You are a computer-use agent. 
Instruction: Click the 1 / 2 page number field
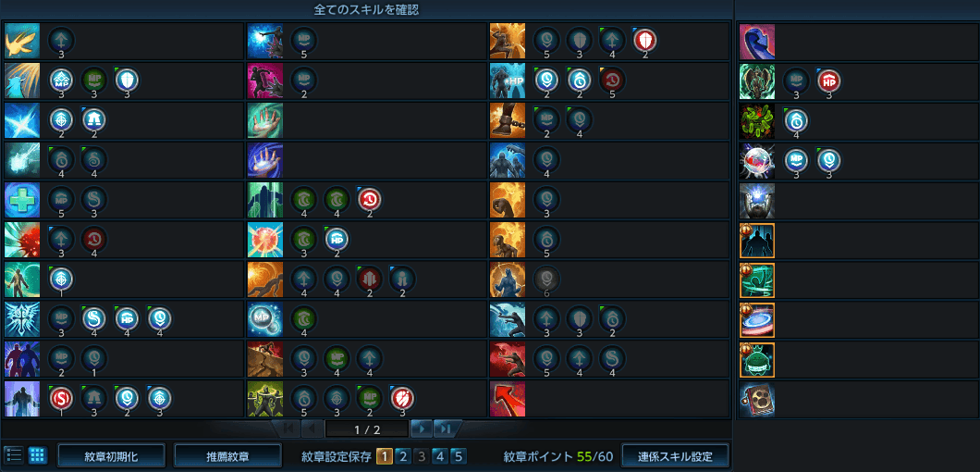(367, 429)
